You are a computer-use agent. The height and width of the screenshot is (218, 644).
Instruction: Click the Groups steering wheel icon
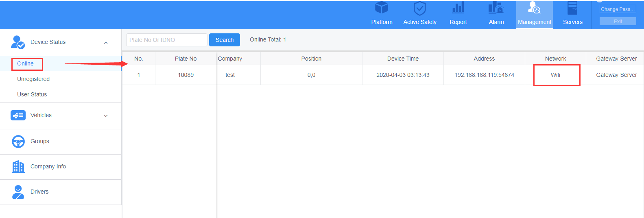click(18, 142)
